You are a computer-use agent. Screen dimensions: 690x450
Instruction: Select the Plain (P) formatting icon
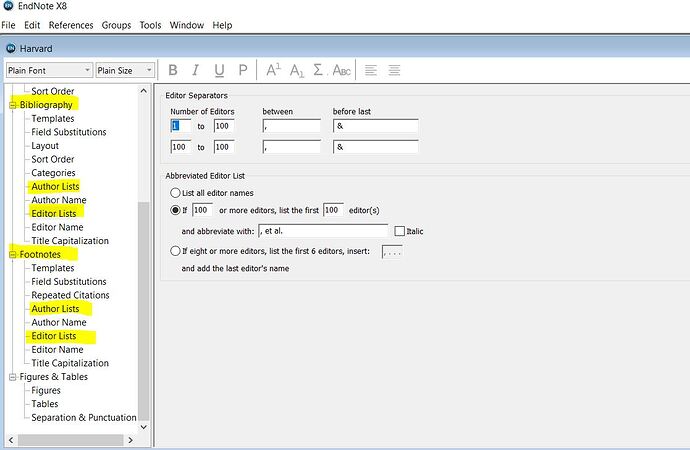[242, 70]
